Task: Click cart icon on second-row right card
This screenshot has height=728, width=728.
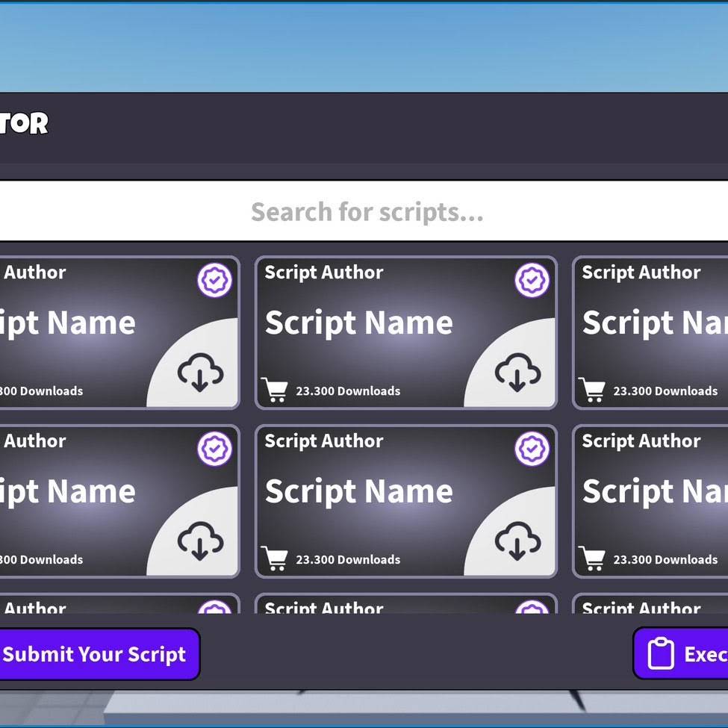Action: point(591,558)
